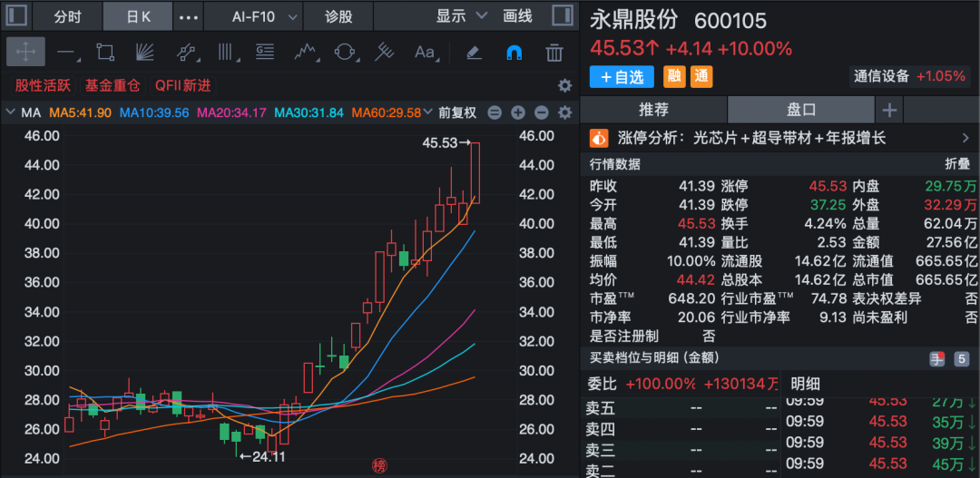This screenshot has height=478, width=980.
Task: Switch to the 分时 intraday tab
Action: [67, 16]
